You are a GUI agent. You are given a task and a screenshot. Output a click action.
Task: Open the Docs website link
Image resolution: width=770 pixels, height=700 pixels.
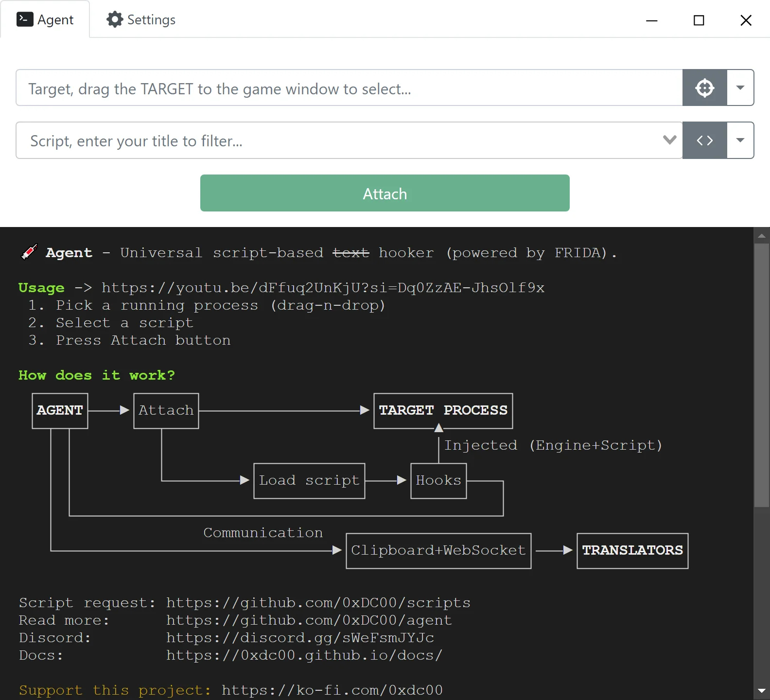[304, 655]
